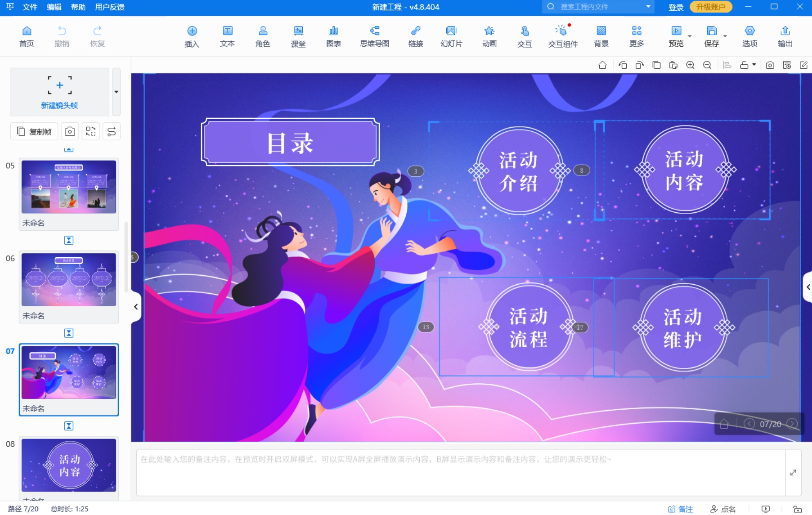The image size is (812, 515).
Task: Click the align objects icon
Action: point(727,65)
